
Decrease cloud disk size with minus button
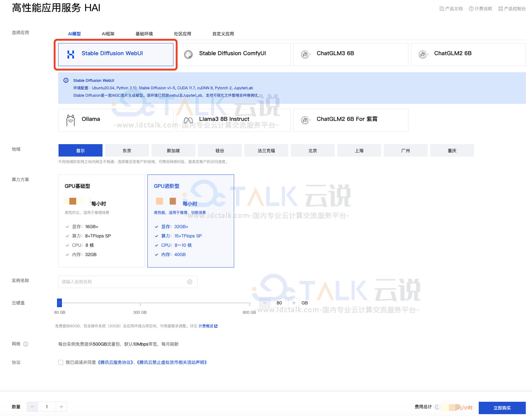[x=265, y=303]
